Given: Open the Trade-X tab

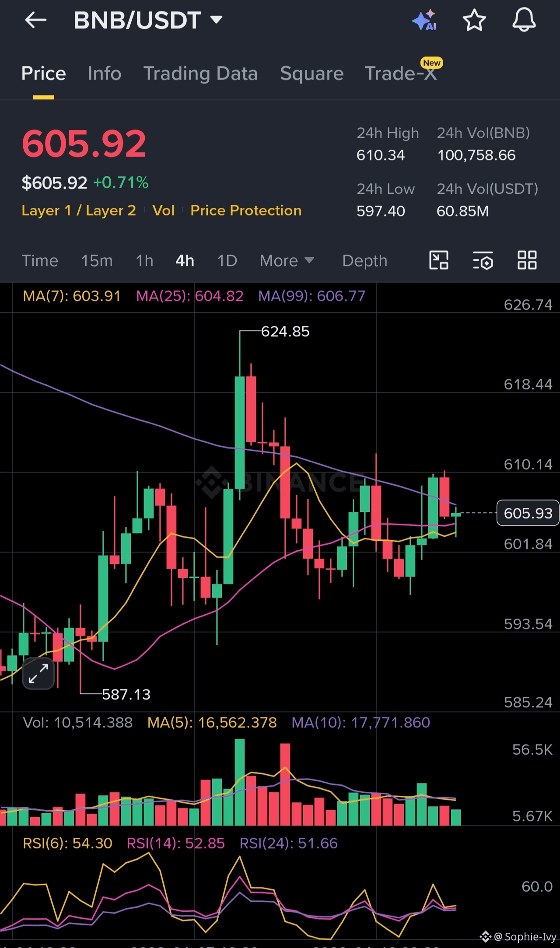Looking at the screenshot, I should tap(401, 73).
